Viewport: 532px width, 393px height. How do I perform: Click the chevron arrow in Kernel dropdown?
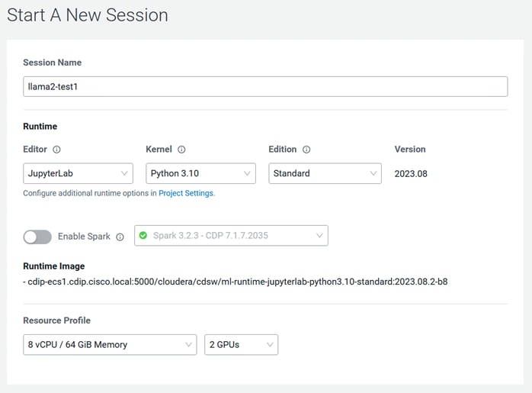point(248,173)
